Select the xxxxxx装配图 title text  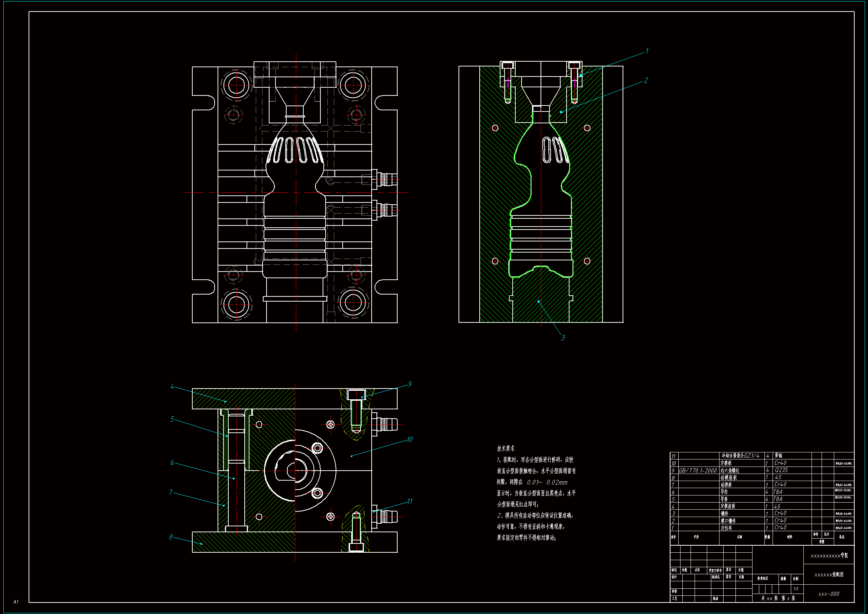pos(829,574)
